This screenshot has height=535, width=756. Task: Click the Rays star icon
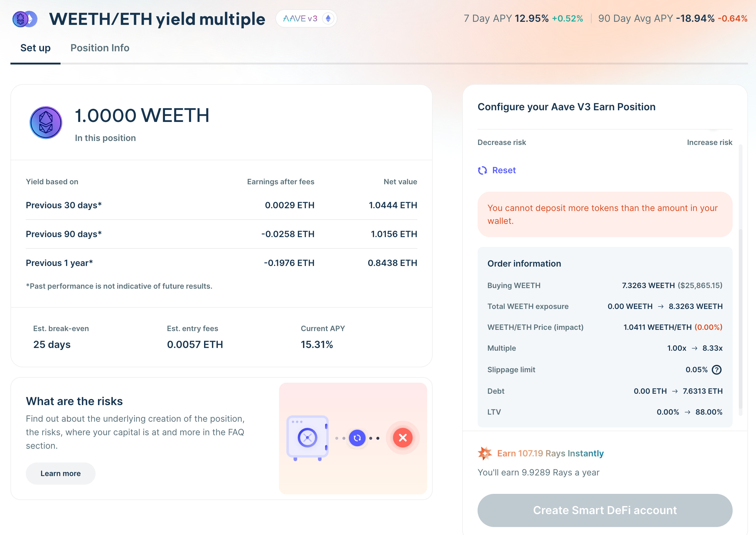click(484, 453)
